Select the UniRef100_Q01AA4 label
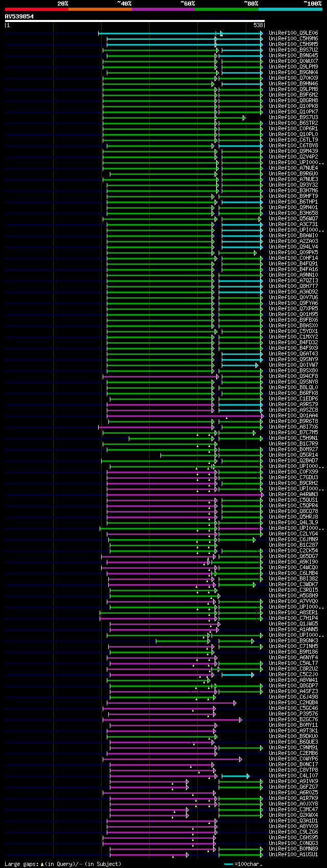This screenshot has width=327, height=868. (293, 416)
